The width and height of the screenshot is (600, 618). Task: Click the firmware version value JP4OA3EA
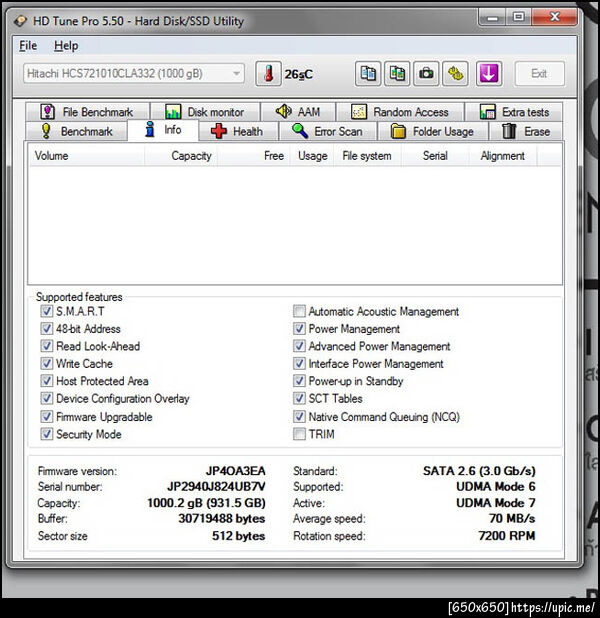[235, 471]
